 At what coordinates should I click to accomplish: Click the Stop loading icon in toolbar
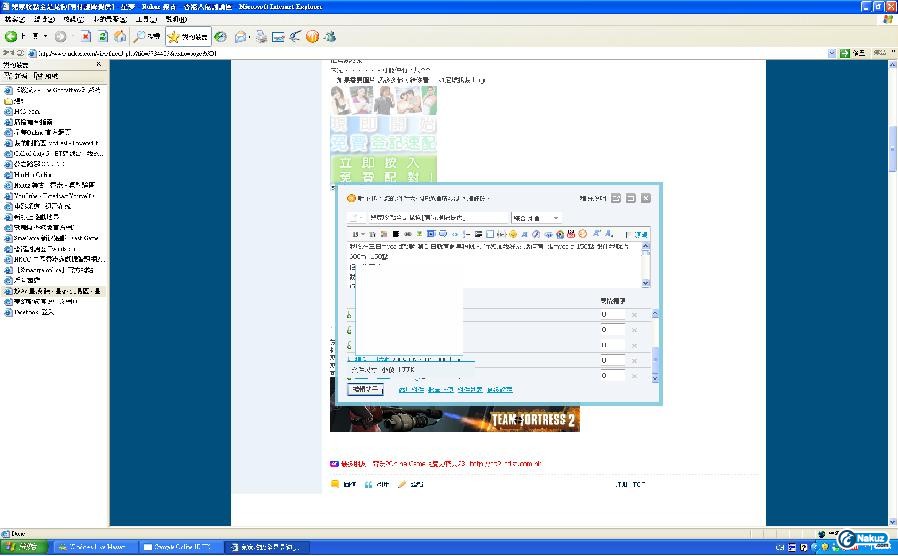[86, 36]
